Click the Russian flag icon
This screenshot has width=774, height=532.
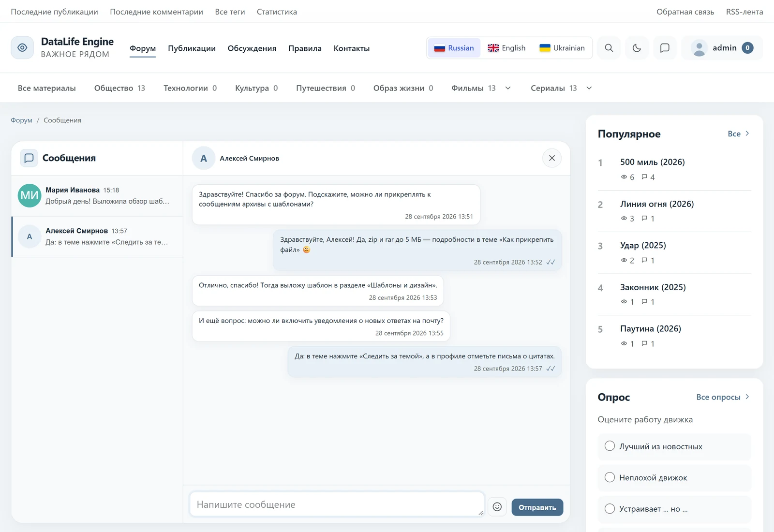point(439,48)
